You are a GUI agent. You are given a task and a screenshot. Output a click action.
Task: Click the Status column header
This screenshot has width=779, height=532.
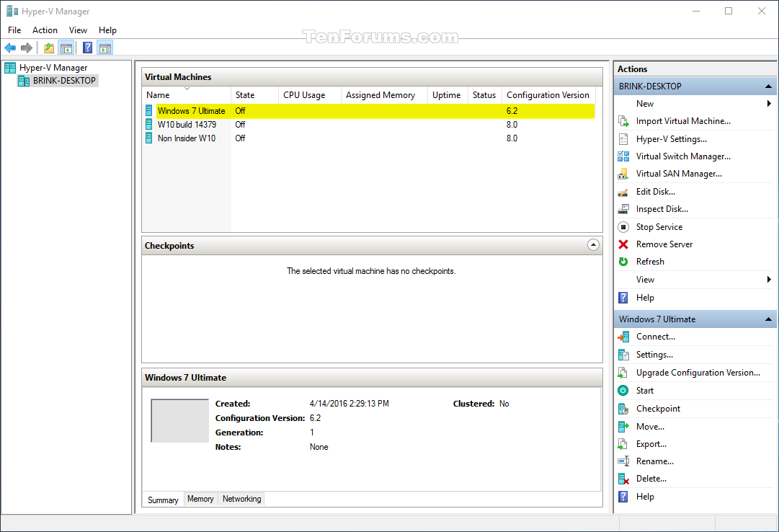click(484, 95)
